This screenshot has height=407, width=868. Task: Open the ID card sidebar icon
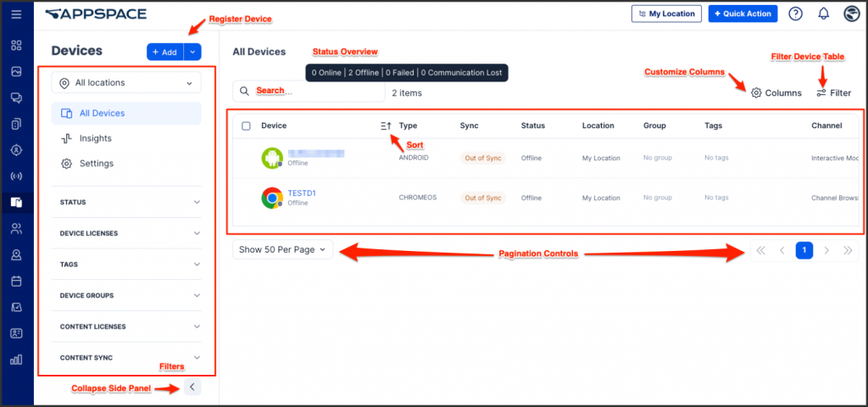(x=16, y=333)
